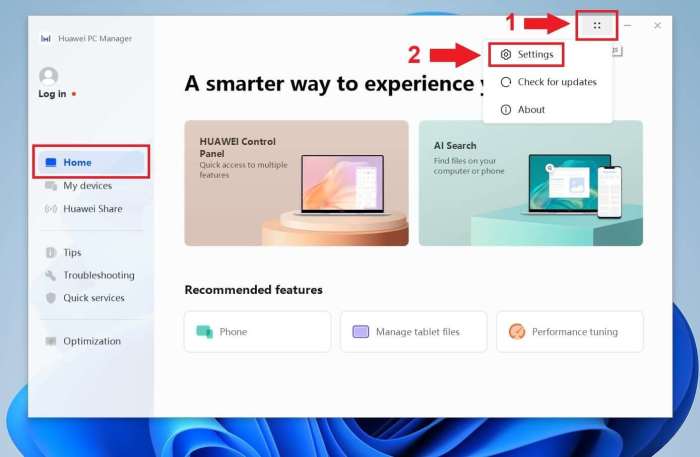700x457 pixels.
Task: Click the Huawei Share wireless icon
Action: 51,209
